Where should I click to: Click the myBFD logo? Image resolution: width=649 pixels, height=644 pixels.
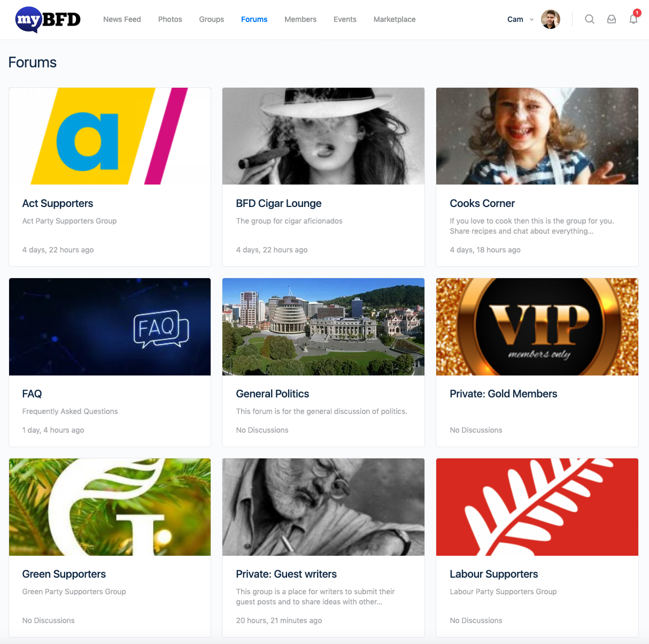coord(48,19)
